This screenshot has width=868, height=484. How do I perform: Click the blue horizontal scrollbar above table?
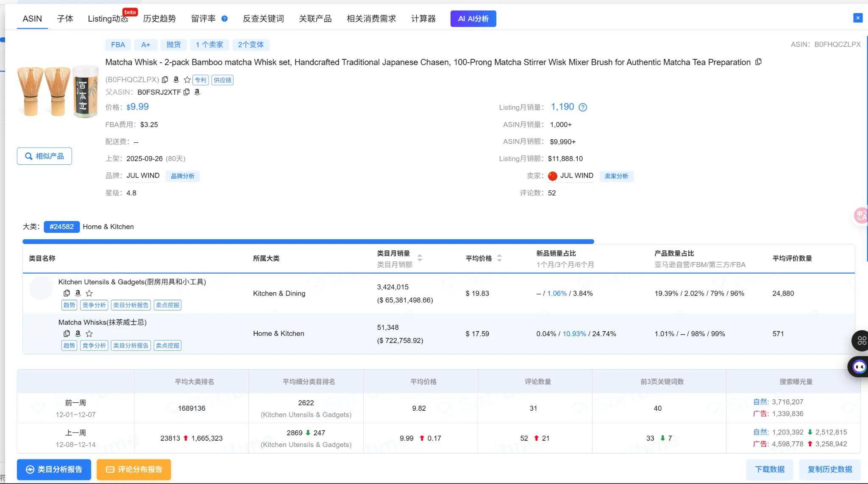coord(308,241)
